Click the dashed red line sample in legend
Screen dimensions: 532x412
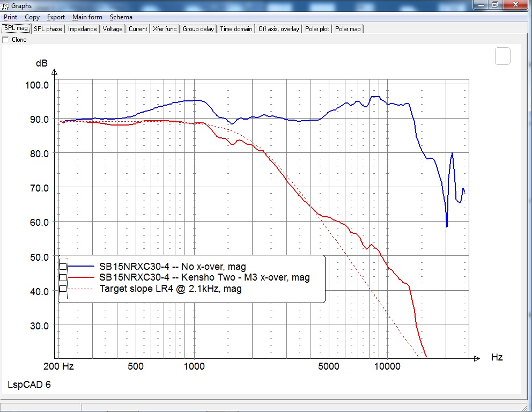coord(80,289)
